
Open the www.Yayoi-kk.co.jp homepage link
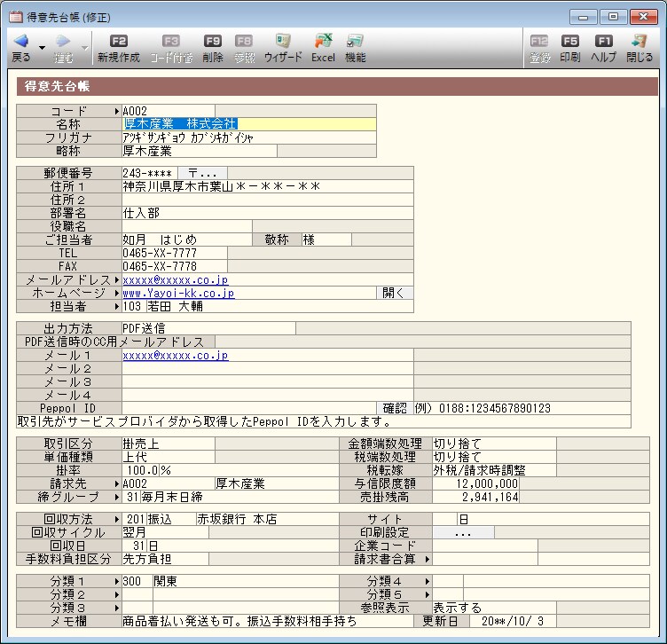177,293
